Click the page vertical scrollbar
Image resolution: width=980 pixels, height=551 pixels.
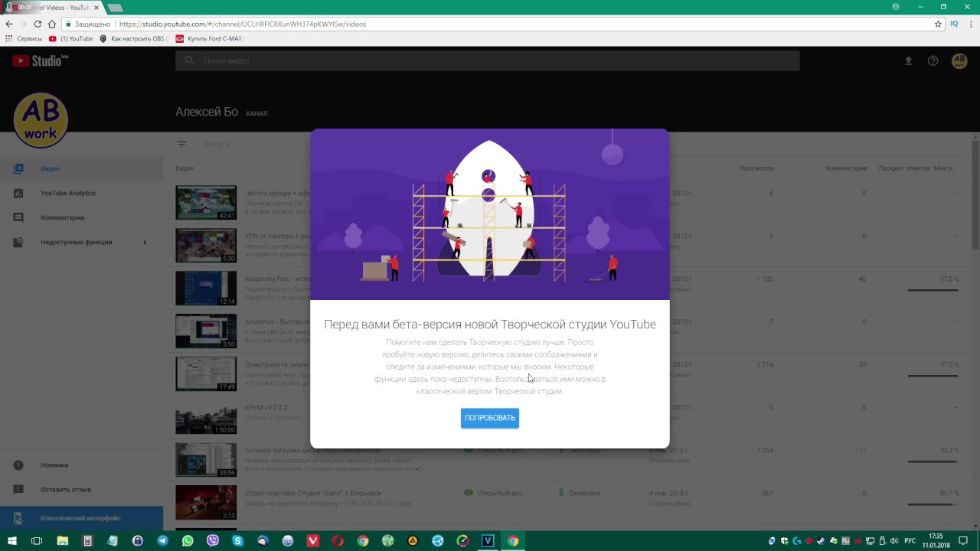click(x=975, y=195)
